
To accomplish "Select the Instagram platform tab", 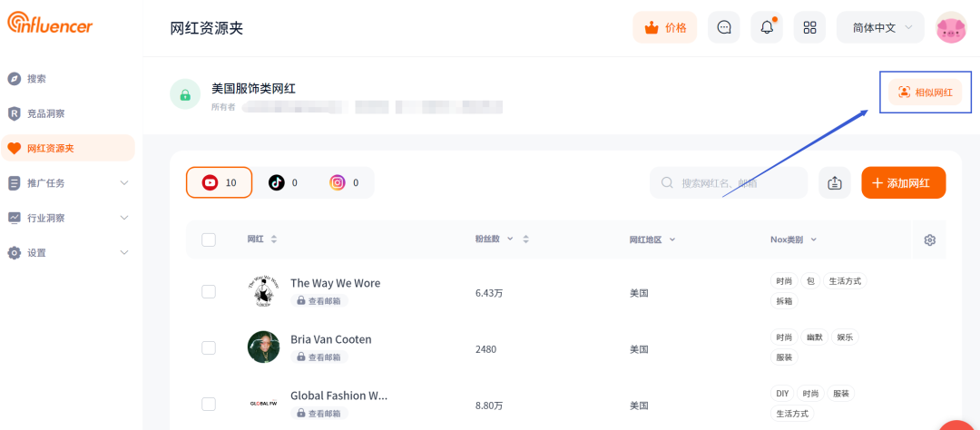I will click(345, 182).
